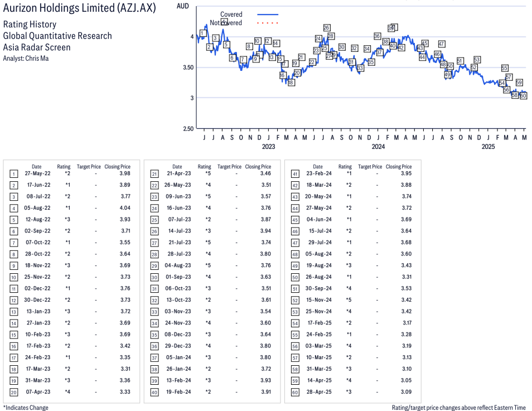The height and width of the screenshot is (411, 532).
Task: Click chart marker 8 on the graph
Action: 249,46
